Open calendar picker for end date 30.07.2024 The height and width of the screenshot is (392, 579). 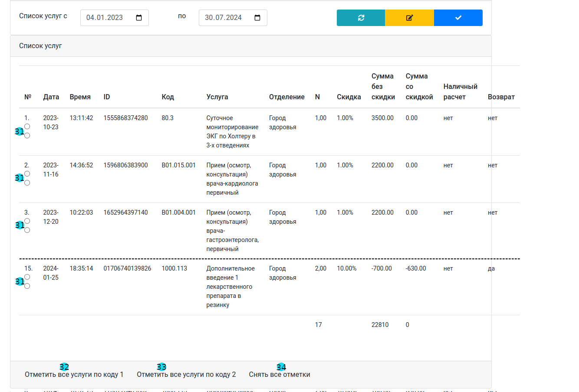pyautogui.click(x=257, y=18)
